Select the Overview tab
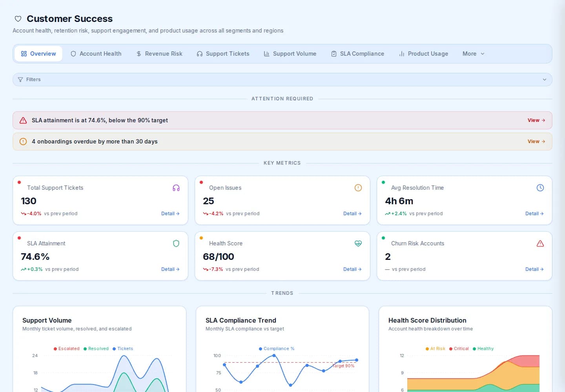 (x=38, y=54)
